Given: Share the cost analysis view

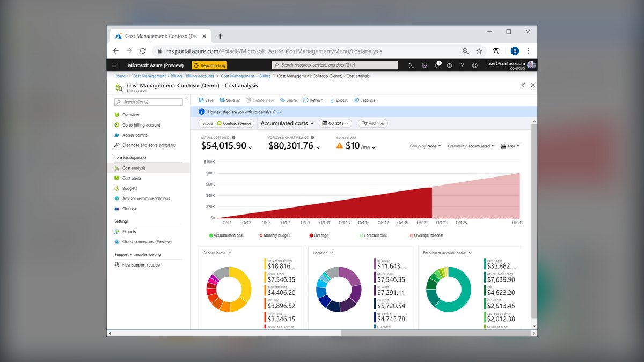Looking at the screenshot, I should (x=288, y=100).
